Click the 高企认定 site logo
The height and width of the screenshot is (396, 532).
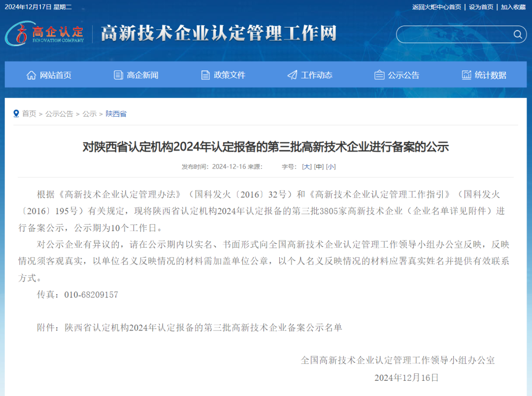(45, 33)
